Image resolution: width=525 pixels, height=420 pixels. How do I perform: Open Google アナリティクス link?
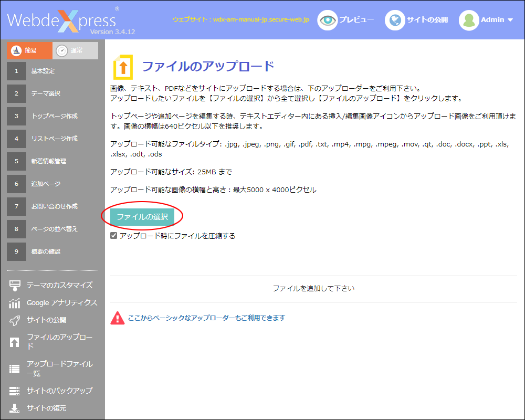tap(62, 303)
